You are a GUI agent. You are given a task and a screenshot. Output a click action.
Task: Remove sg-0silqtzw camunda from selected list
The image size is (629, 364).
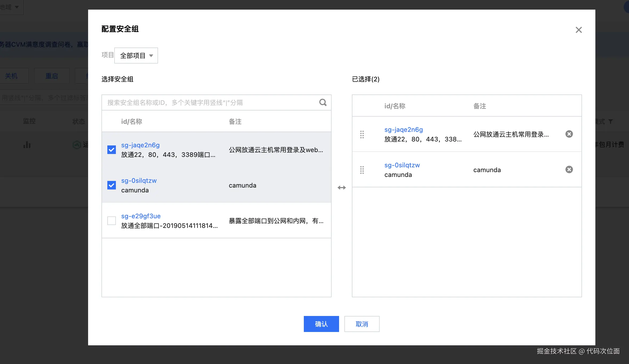(x=569, y=169)
